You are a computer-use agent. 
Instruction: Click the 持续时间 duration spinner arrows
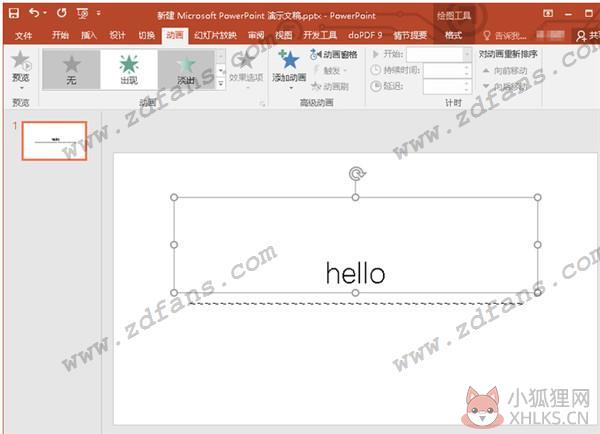(466, 70)
